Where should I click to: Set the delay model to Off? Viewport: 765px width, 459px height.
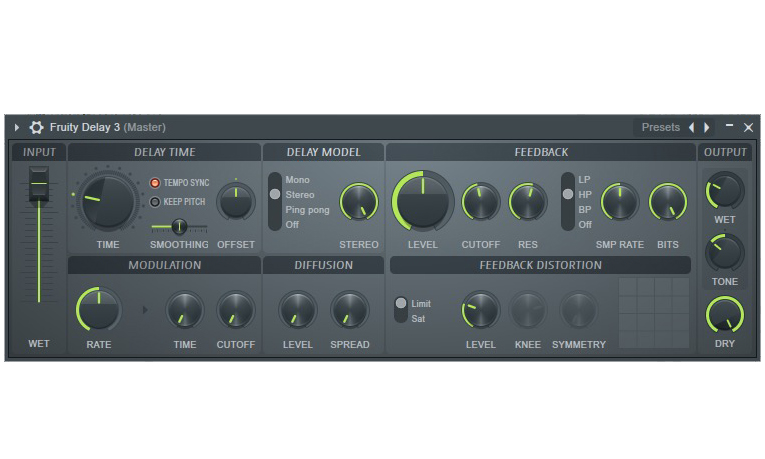pyautogui.click(x=292, y=224)
